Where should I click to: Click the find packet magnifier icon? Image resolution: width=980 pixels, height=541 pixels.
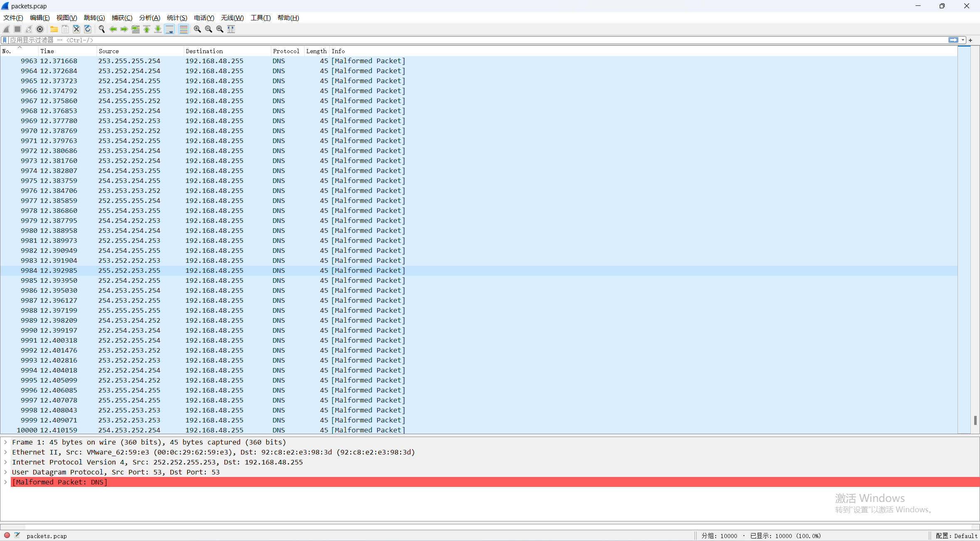click(101, 29)
